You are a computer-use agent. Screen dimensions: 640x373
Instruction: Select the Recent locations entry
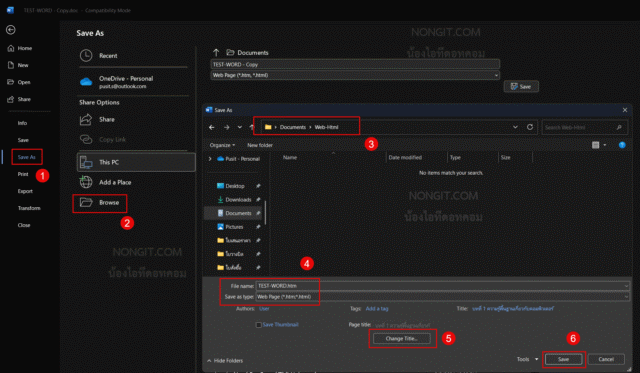133,56
